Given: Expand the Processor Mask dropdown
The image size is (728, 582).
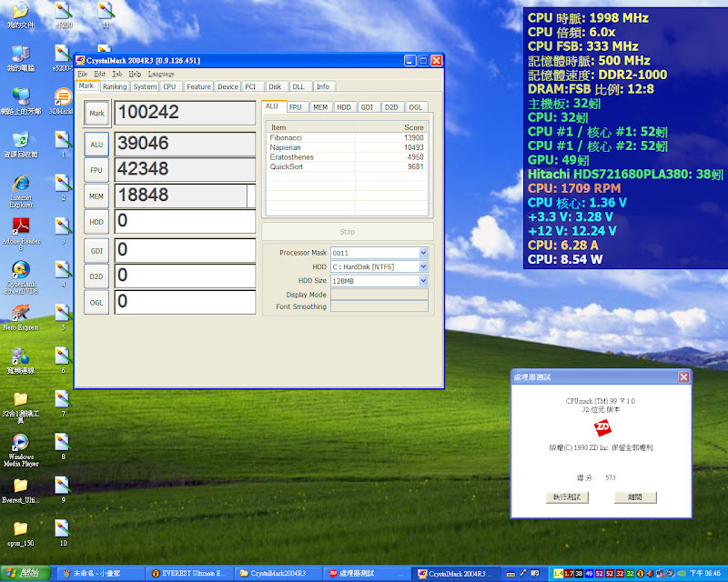Looking at the screenshot, I should (423, 253).
